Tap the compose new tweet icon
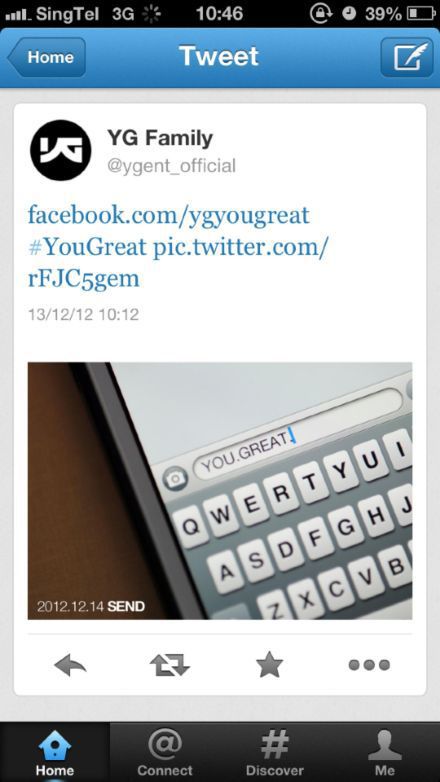Image resolution: width=440 pixels, height=782 pixels. point(407,57)
